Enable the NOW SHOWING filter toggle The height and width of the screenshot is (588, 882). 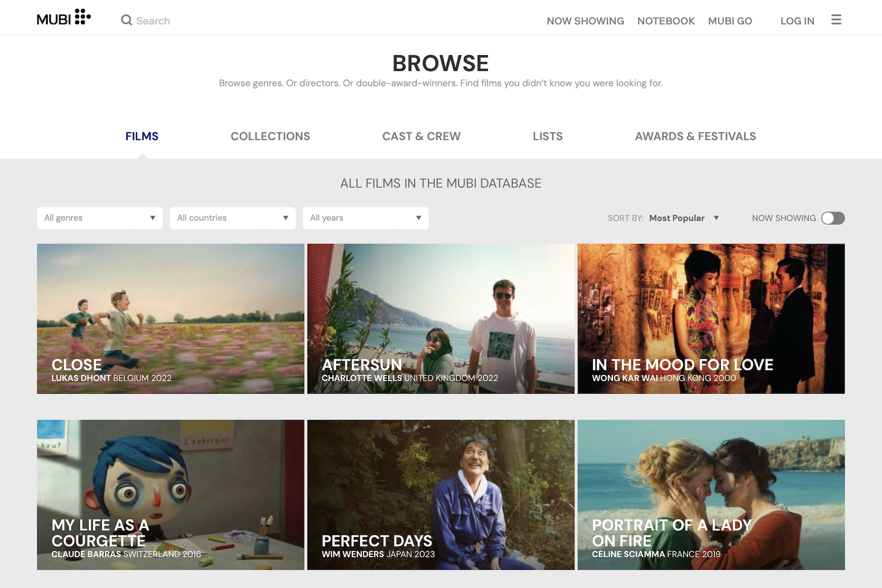pos(832,218)
